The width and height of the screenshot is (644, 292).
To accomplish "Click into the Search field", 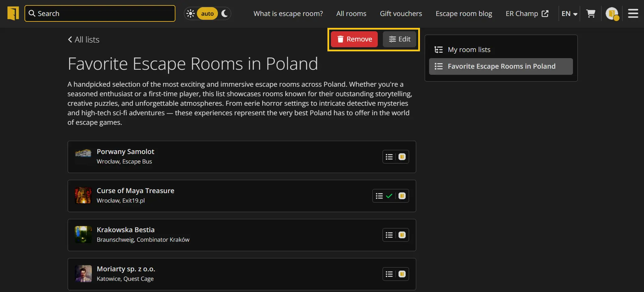I will click(100, 14).
